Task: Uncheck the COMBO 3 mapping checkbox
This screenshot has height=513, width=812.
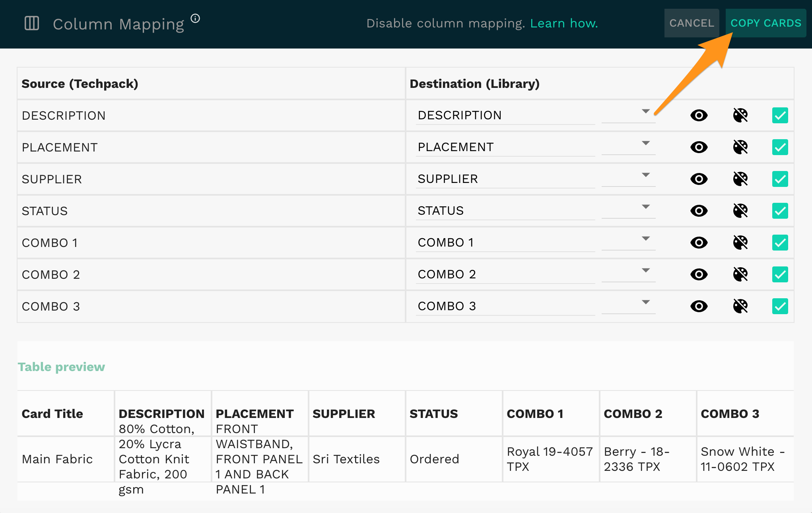Action: tap(780, 306)
